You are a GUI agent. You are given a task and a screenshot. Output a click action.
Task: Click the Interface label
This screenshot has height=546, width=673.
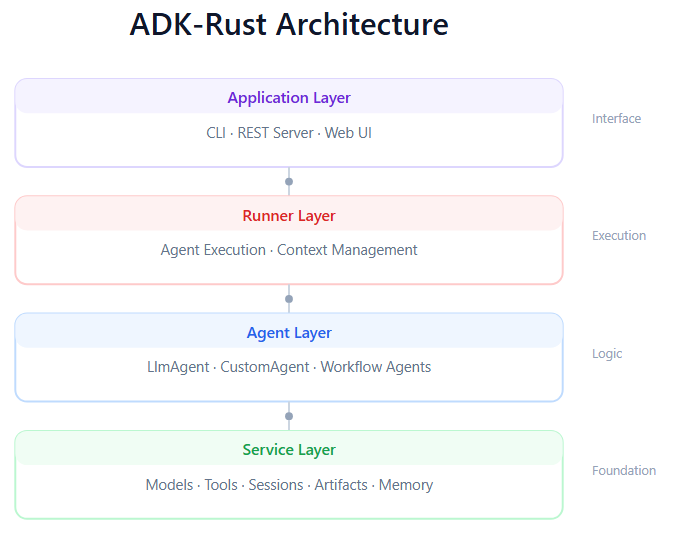(616, 118)
